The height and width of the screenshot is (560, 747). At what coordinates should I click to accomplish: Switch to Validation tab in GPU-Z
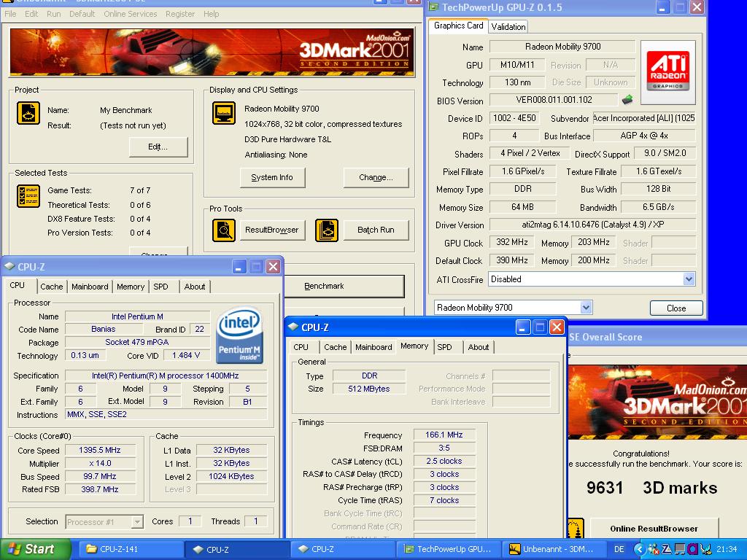click(x=508, y=27)
